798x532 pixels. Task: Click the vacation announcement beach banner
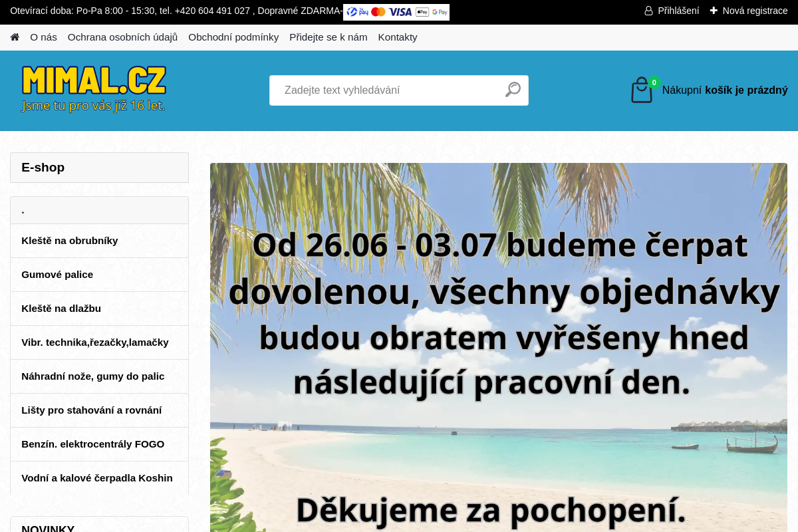coord(499,347)
